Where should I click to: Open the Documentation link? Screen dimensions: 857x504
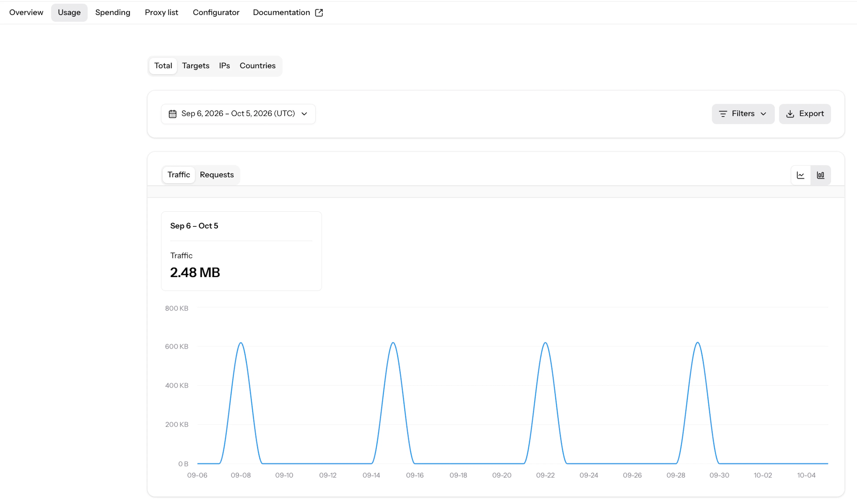pyautogui.click(x=288, y=12)
